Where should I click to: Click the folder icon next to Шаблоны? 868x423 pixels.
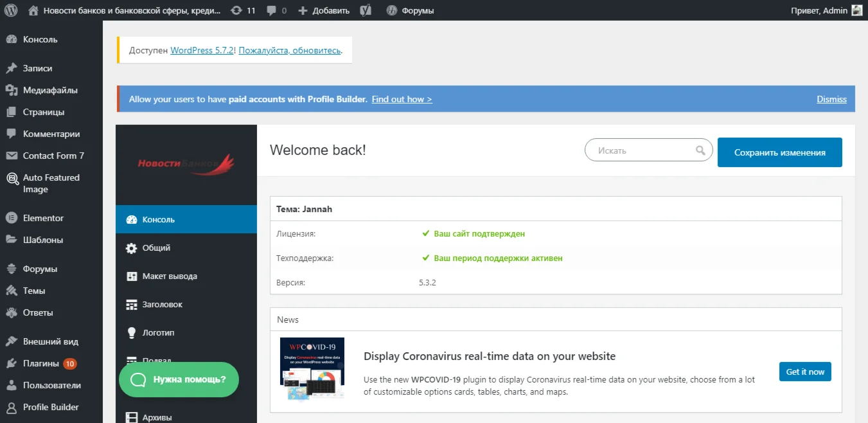tap(11, 240)
